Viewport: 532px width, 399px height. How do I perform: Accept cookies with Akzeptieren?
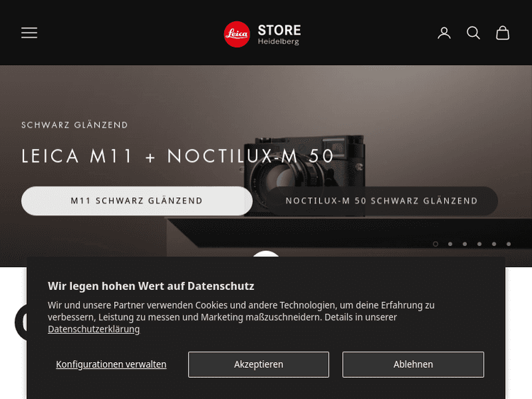click(x=258, y=364)
